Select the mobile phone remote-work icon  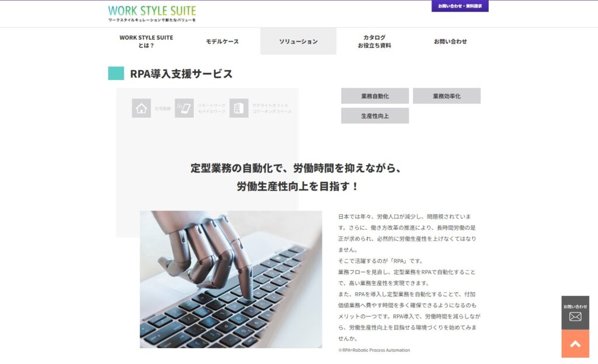(184, 108)
